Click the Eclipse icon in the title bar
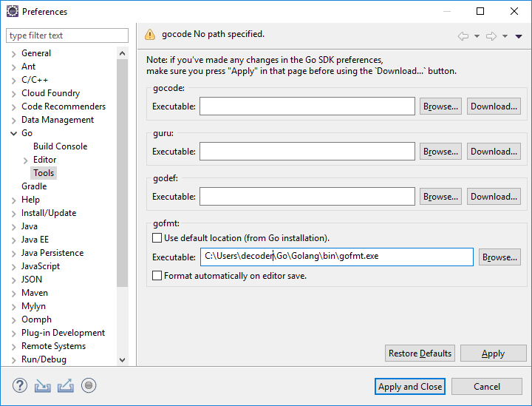The image size is (532, 406). 12,12
